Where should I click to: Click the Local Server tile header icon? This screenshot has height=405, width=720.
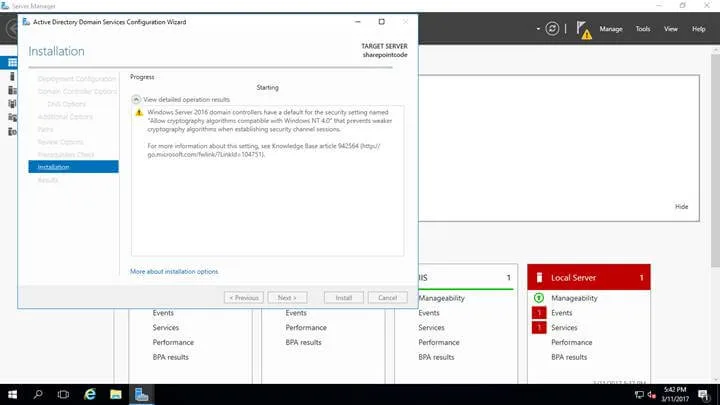[540, 277]
